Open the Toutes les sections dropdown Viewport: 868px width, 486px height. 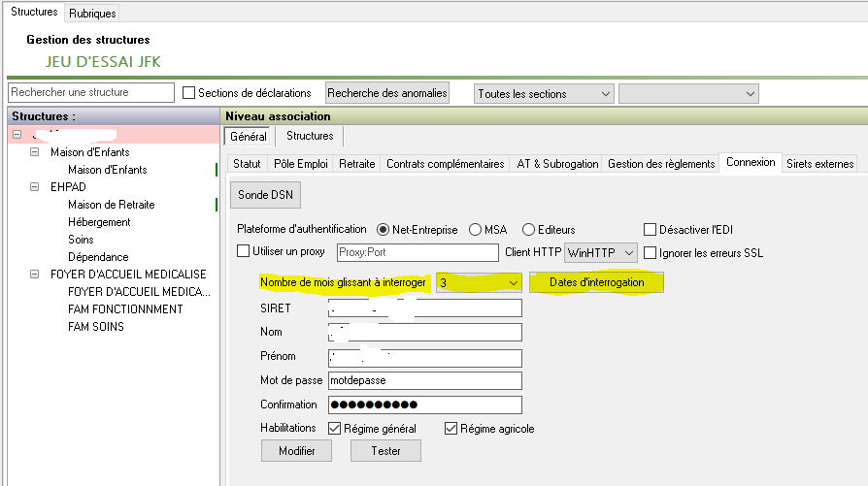coord(544,93)
